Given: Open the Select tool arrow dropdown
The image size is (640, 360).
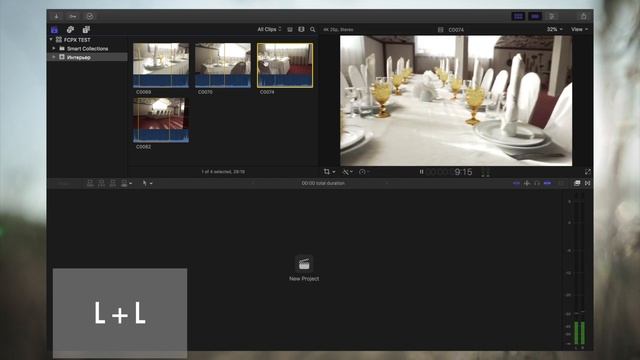Looking at the screenshot, I should point(147,183).
